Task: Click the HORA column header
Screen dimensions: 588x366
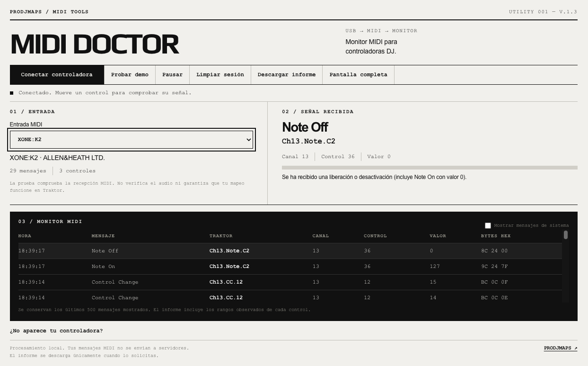Action: (25, 236)
